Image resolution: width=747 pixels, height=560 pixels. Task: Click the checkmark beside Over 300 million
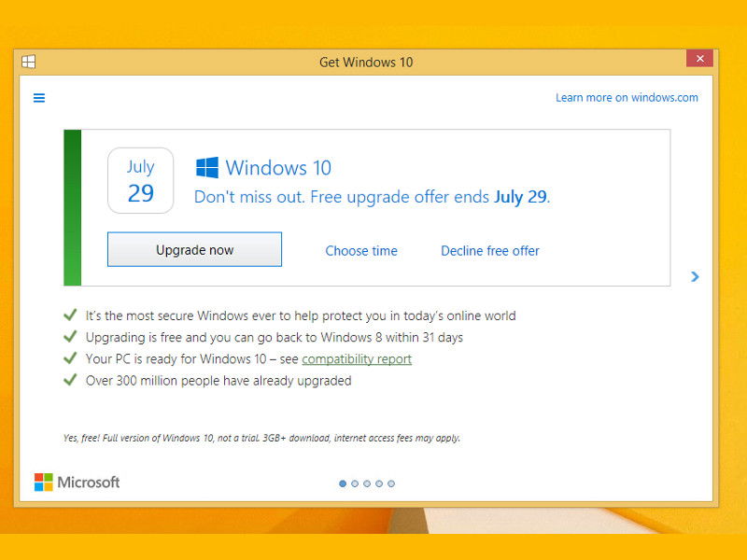(x=70, y=380)
